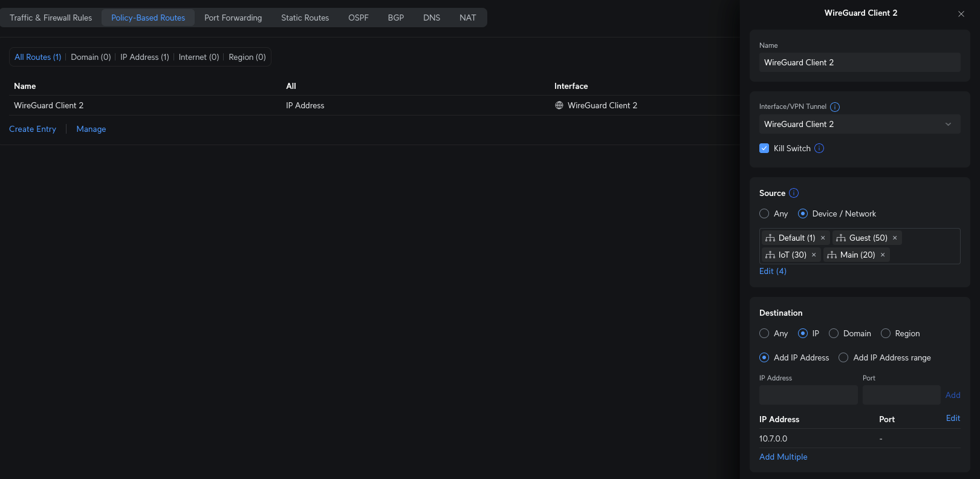980x479 pixels.
Task: Click the network icon on IoT (30) tag
Action: tap(770, 255)
